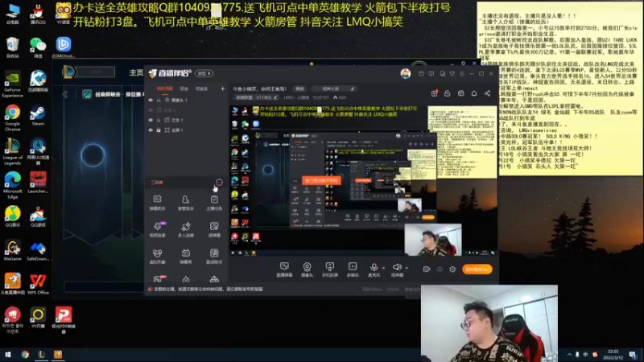Open WeGame desktop shortcut
644x362 pixels.
click(12, 250)
